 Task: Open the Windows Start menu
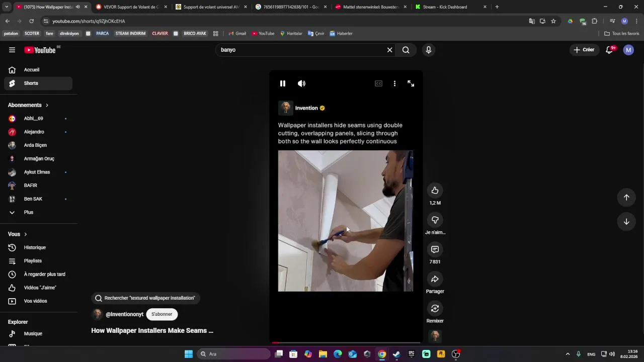click(189, 354)
